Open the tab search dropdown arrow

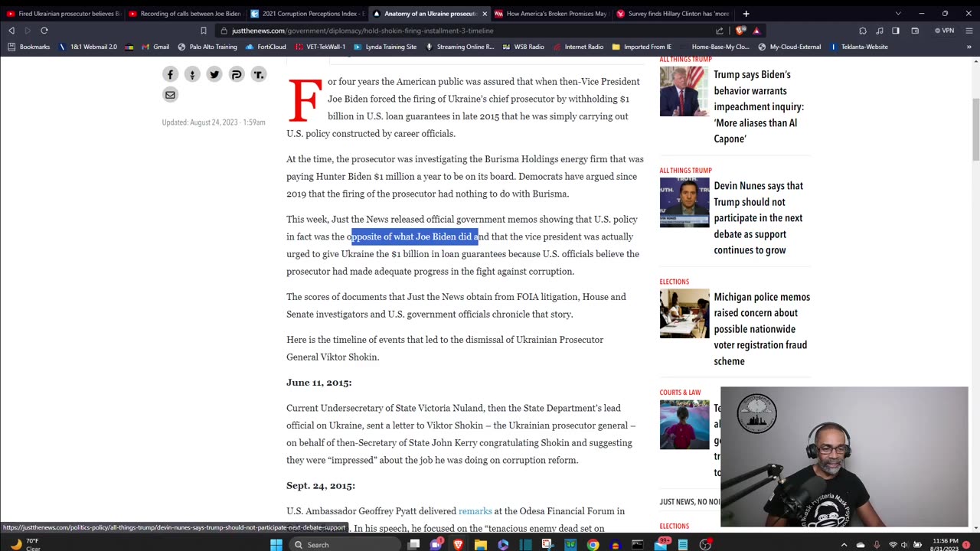click(x=898, y=13)
